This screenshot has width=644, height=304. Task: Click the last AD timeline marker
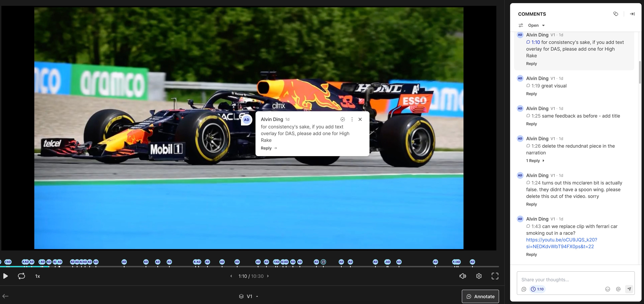tap(472, 262)
